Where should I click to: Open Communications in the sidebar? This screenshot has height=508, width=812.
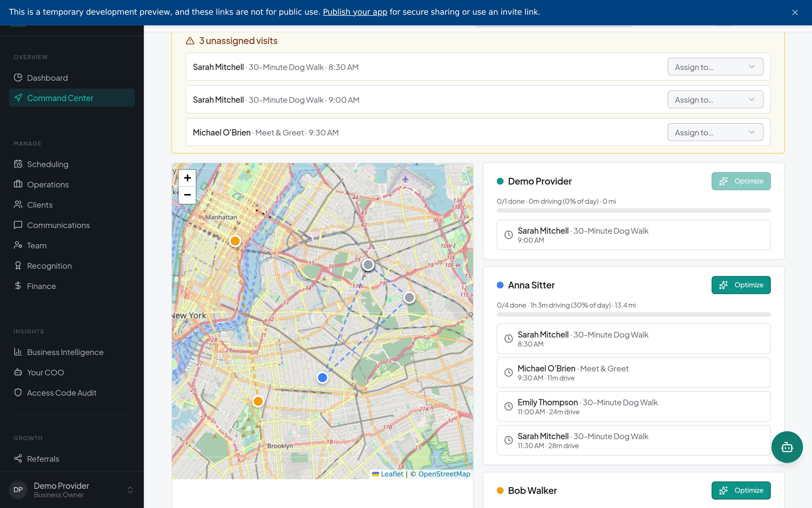[72, 225]
